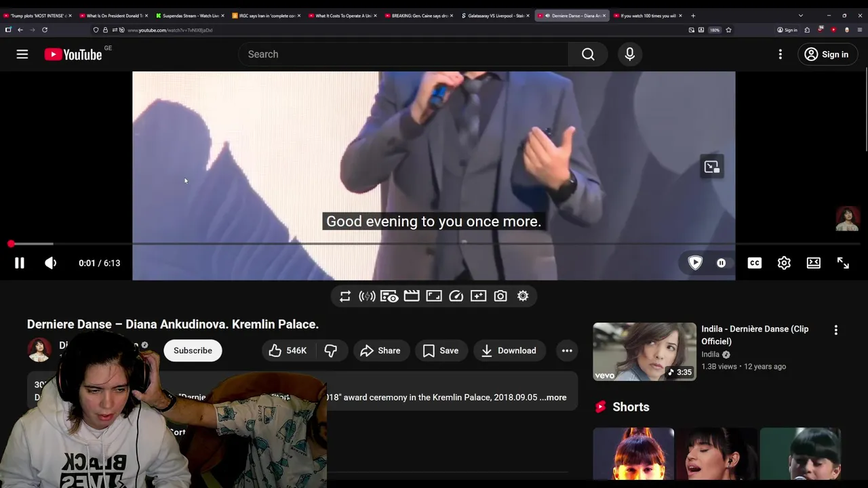The height and width of the screenshot is (488, 868).
Task: Start voice search with microphone icon
Action: (630, 54)
